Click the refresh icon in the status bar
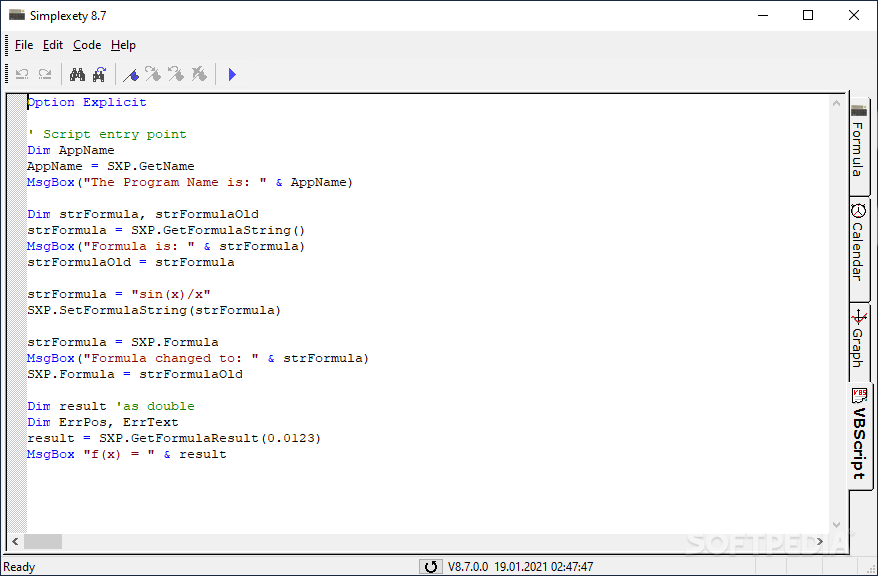This screenshot has width=878, height=576. [x=430, y=566]
